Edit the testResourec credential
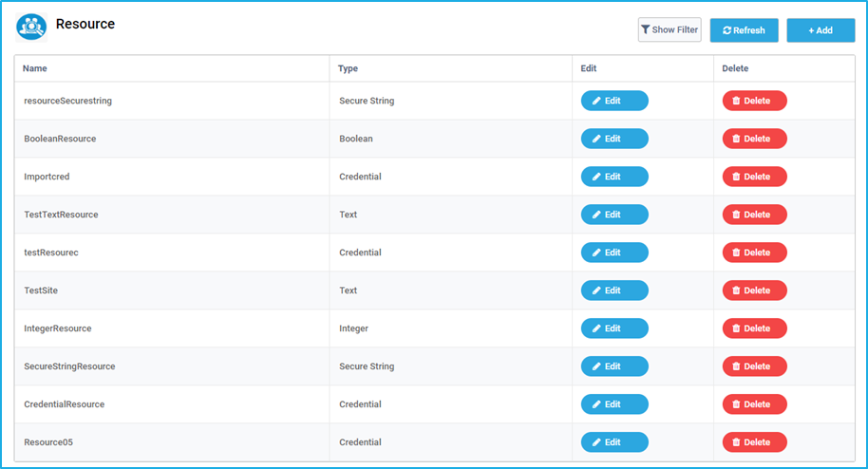This screenshot has width=868, height=469. [x=614, y=253]
